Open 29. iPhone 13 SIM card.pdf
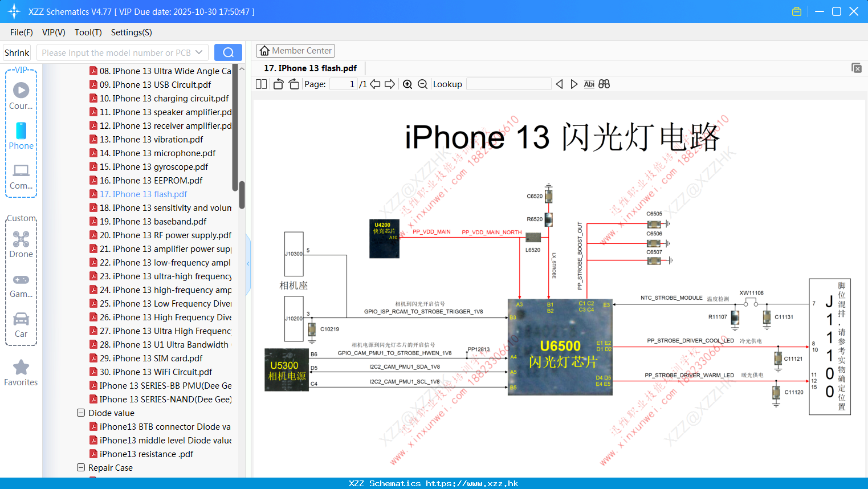868x489 pixels. coord(151,358)
